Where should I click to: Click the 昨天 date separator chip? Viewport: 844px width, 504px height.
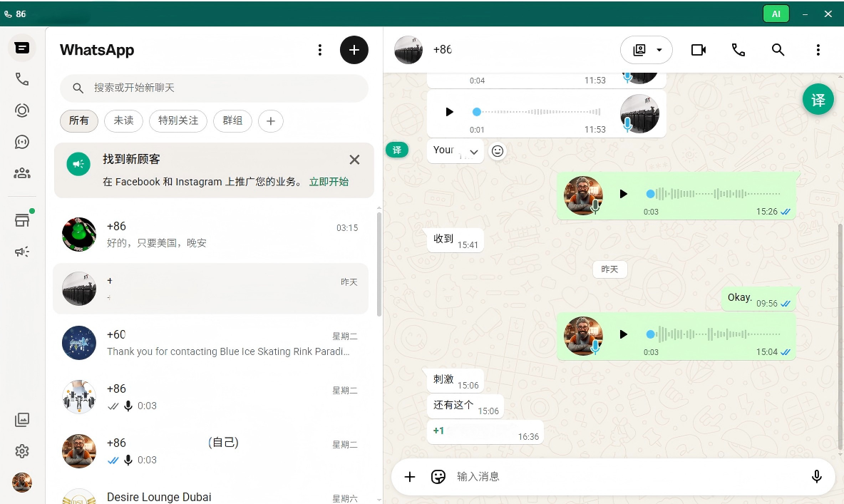[x=610, y=269]
